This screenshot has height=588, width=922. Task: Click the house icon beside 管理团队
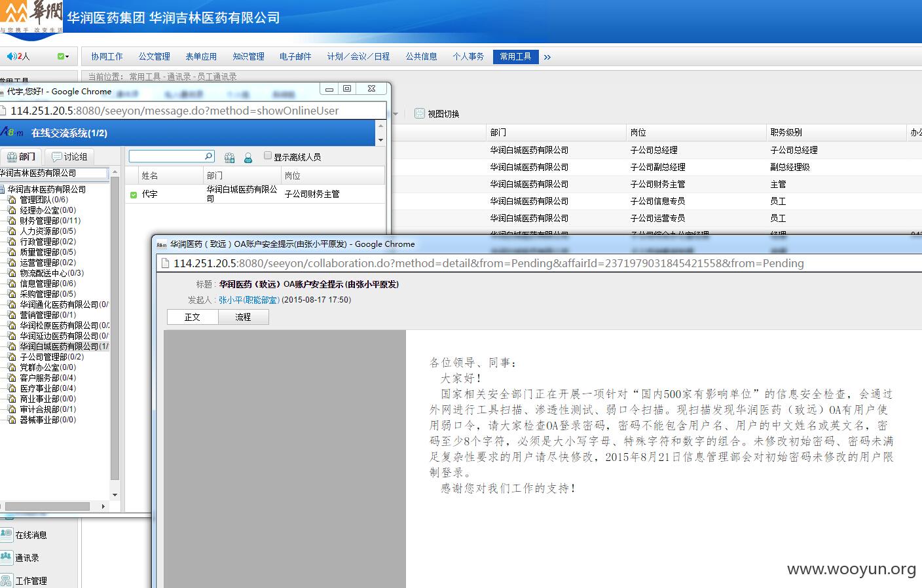click(x=12, y=200)
